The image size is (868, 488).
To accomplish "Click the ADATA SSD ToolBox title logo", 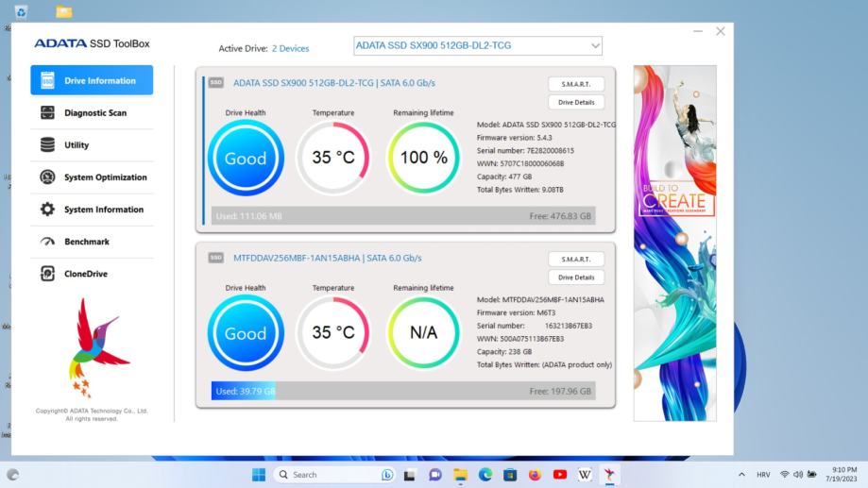I will point(92,43).
